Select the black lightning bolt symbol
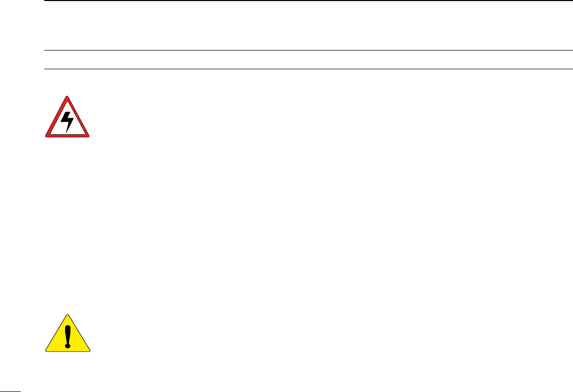Viewport: 573px width, 392px height. coord(67,122)
